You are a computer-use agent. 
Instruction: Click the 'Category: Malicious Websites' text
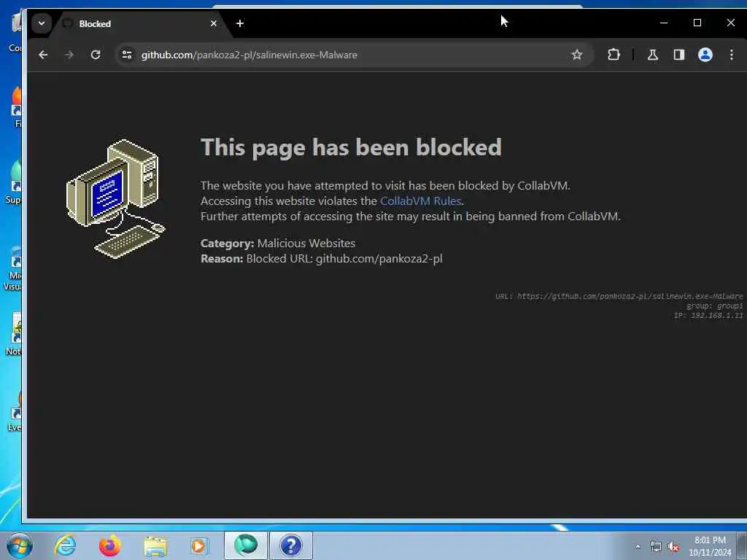(x=278, y=244)
